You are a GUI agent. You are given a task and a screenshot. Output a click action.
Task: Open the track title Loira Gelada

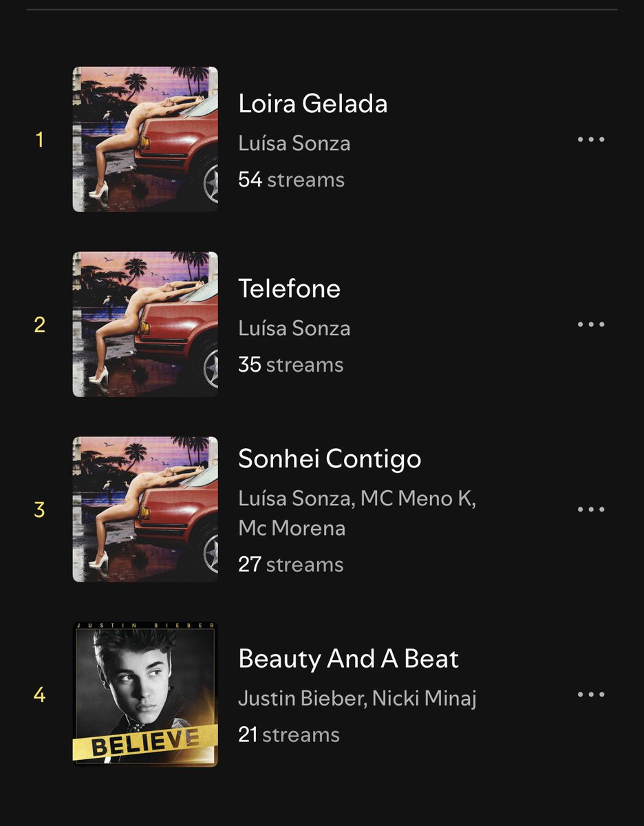313,104
